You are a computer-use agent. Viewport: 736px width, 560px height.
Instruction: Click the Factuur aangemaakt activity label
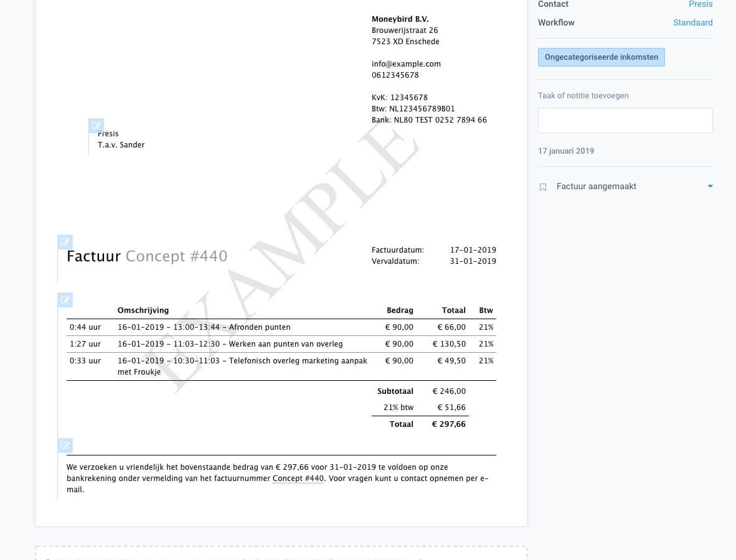[596, 186]
